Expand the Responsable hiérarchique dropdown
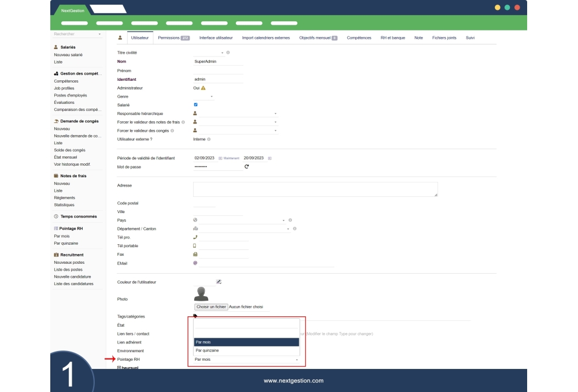Image resolution: width=578 pixels, height=392 pixels. 276,114
